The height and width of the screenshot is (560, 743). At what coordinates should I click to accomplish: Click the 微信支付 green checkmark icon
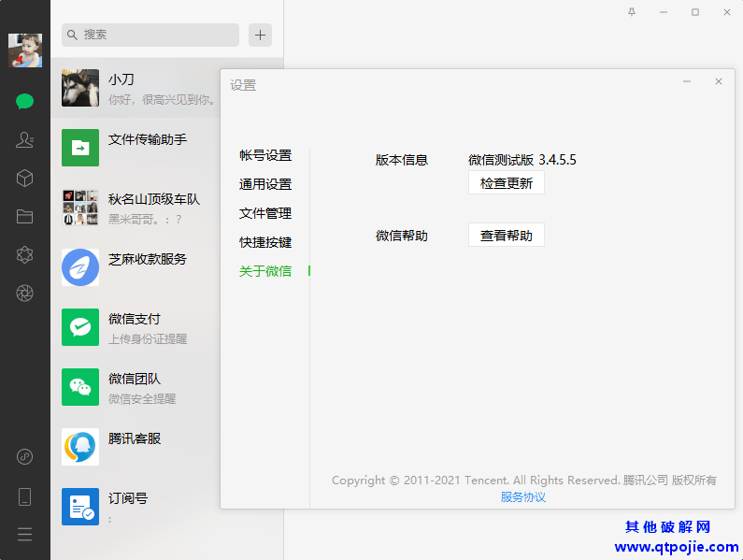80,327
